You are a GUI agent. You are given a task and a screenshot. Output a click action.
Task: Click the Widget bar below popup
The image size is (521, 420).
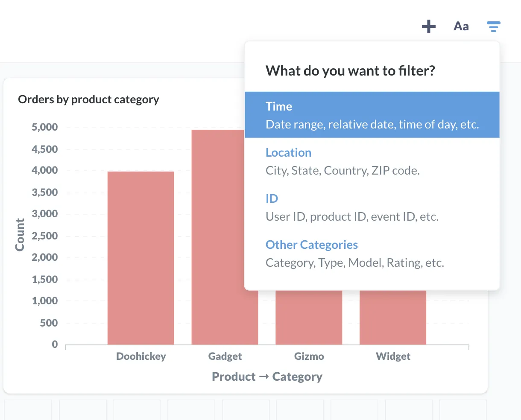tap(393, 317)
